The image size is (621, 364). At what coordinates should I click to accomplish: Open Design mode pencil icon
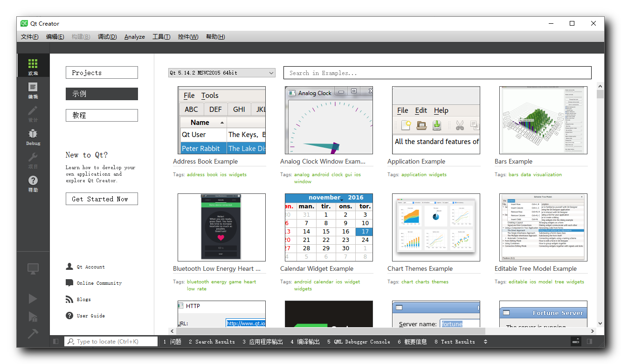(33, 110)
